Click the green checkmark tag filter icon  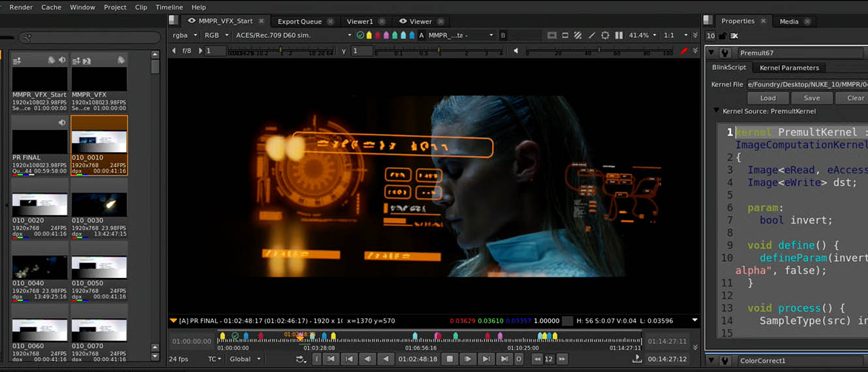[x=360, y=35]
